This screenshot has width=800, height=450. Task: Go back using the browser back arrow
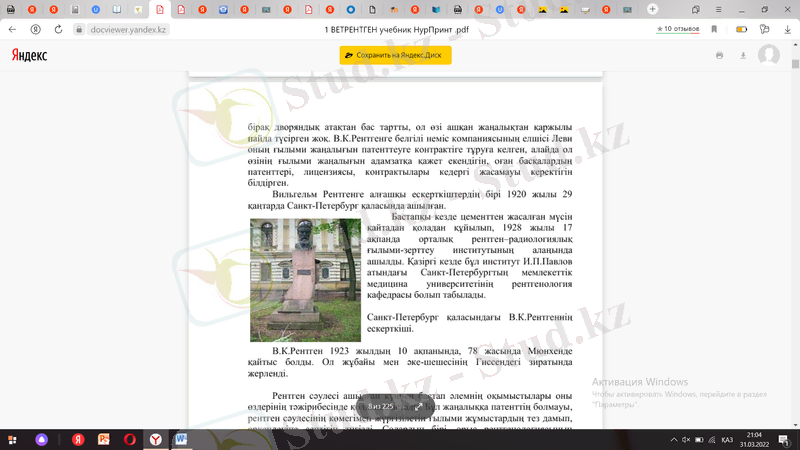(x=12, y=30)
